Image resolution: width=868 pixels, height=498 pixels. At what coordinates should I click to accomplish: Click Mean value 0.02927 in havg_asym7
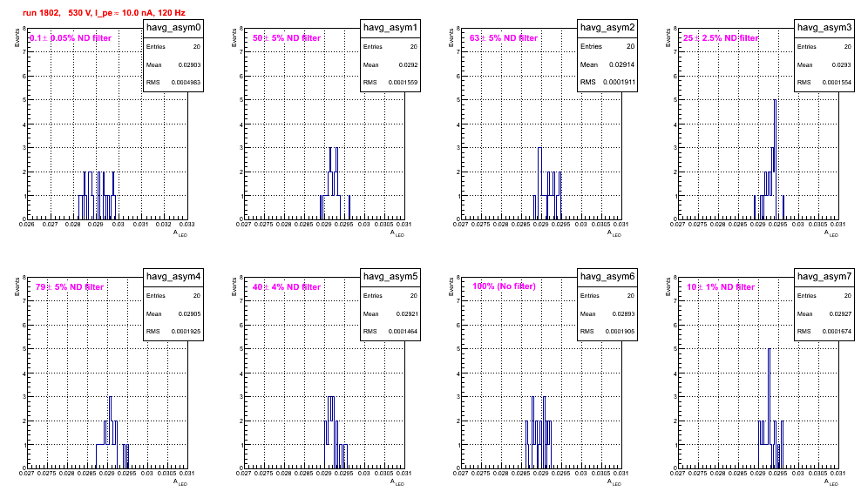pos(840,313)
